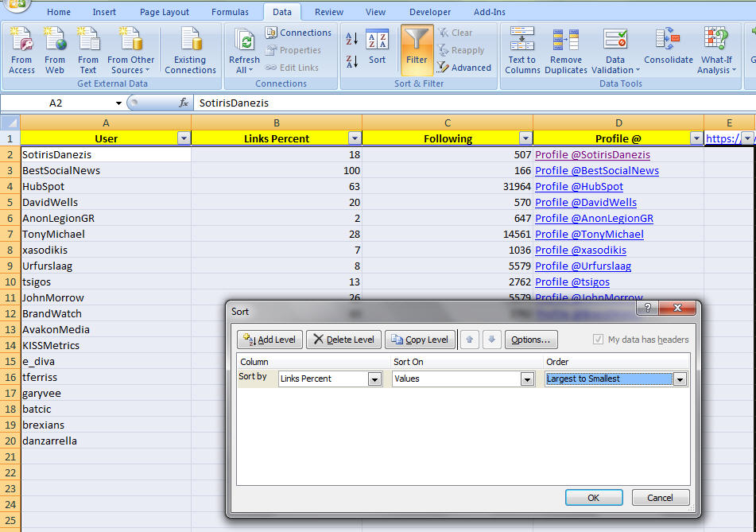The height and width of the screenshot is (532, 756).
Task: Select column B header
Action: pyautogui.click(x=277, y=122)
